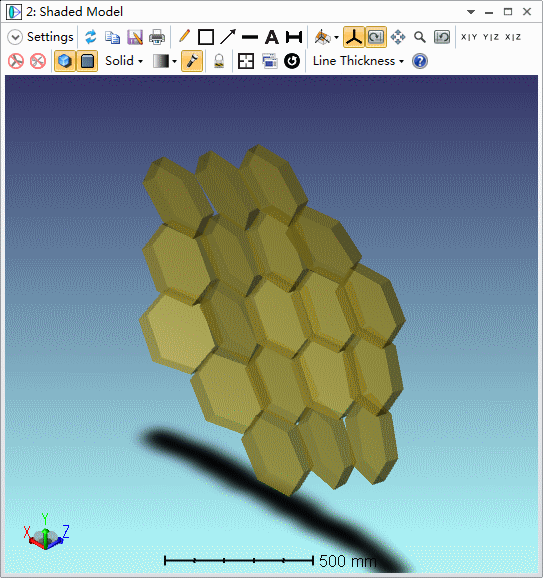Open the background gradient dropdown arrow

(x=174, y=62)
